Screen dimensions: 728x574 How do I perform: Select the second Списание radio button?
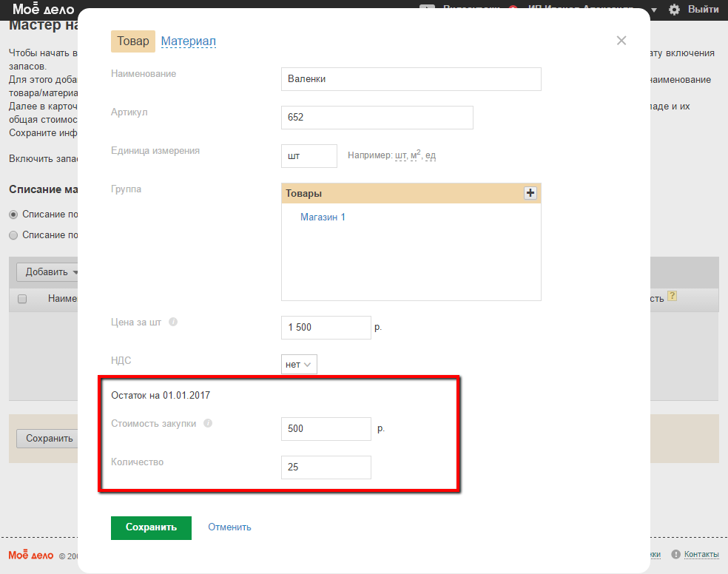click(x=13, y=235)
